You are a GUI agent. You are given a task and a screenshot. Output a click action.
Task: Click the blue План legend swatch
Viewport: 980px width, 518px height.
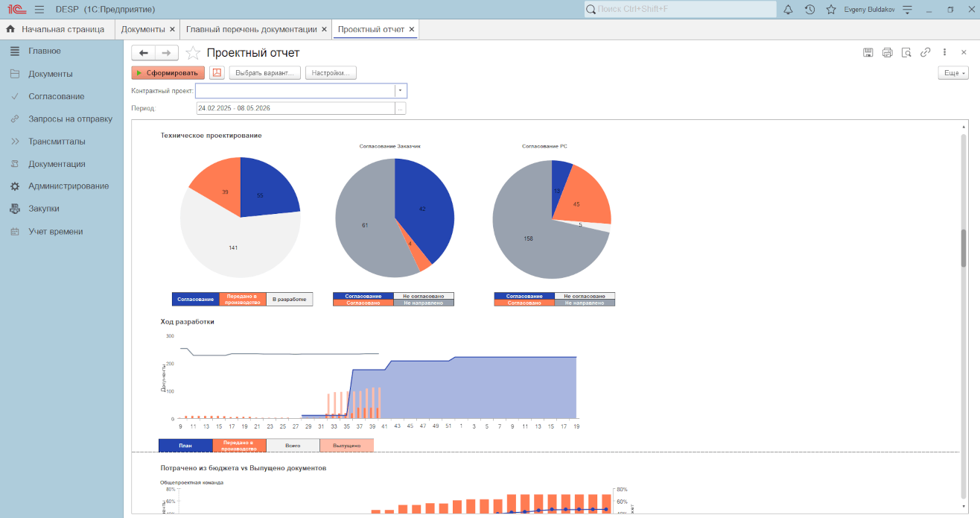185,446
